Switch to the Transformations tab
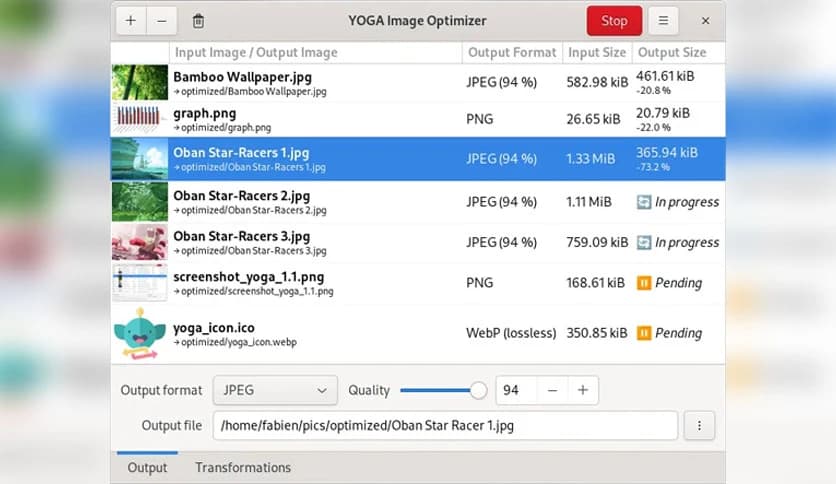This screenshot has height=484, width=836. (x=243, y=467)
